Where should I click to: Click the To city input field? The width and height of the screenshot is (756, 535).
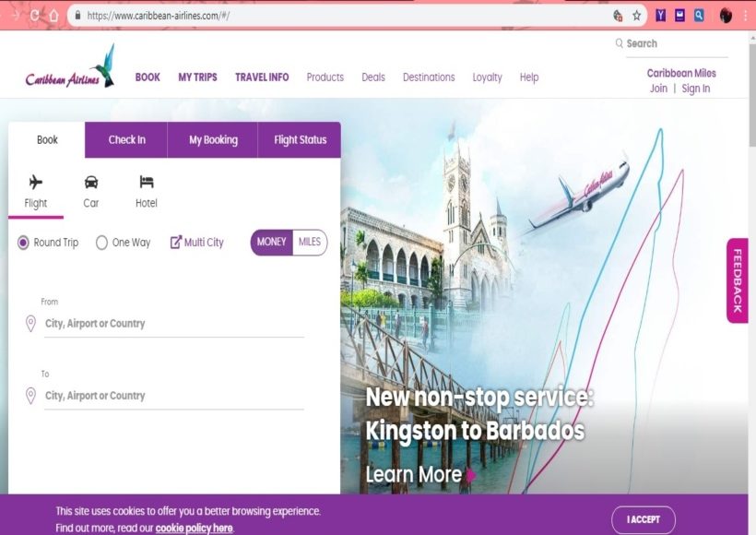[x=174, y=396]
